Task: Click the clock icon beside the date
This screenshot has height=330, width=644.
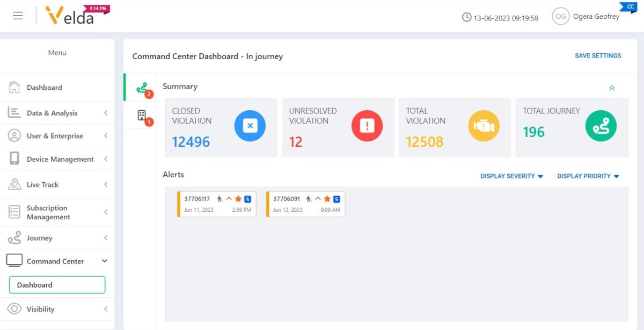Action: click(x=466, y=17)
